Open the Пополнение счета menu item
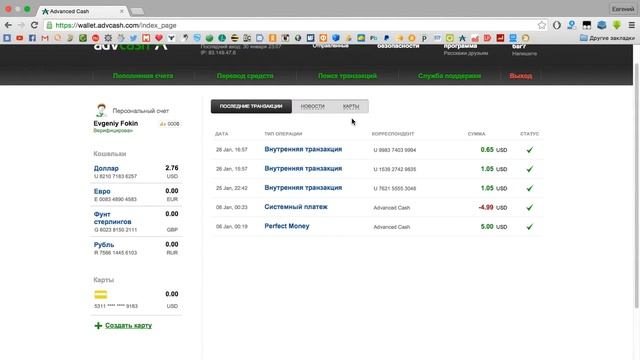 tap(143, 76)
